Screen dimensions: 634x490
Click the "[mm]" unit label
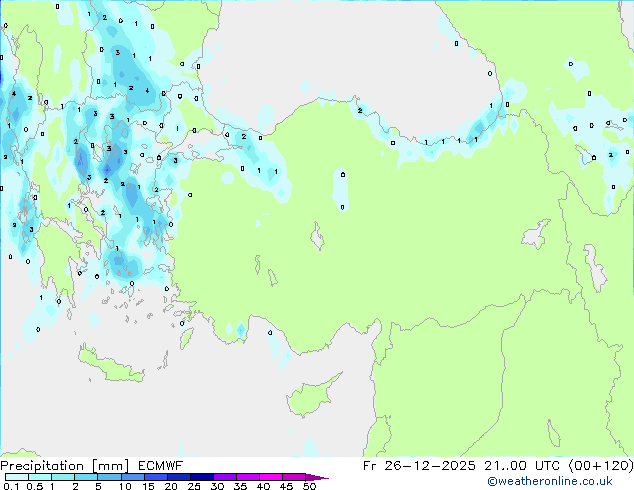(110, 466)
